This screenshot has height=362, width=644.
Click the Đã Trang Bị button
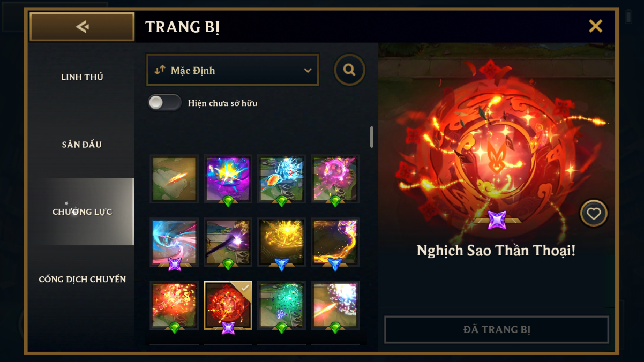[x=497, y=329]
